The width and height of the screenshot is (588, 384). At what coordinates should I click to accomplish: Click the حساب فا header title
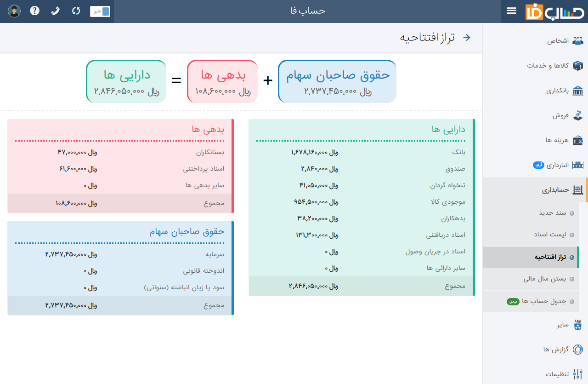[x=307, y=11]
